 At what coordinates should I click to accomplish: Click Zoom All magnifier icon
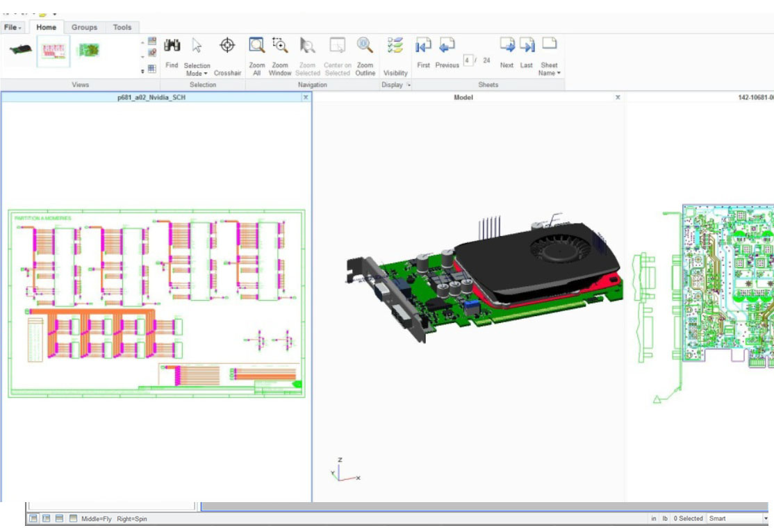pyautogui.click(x=256, y=45)
